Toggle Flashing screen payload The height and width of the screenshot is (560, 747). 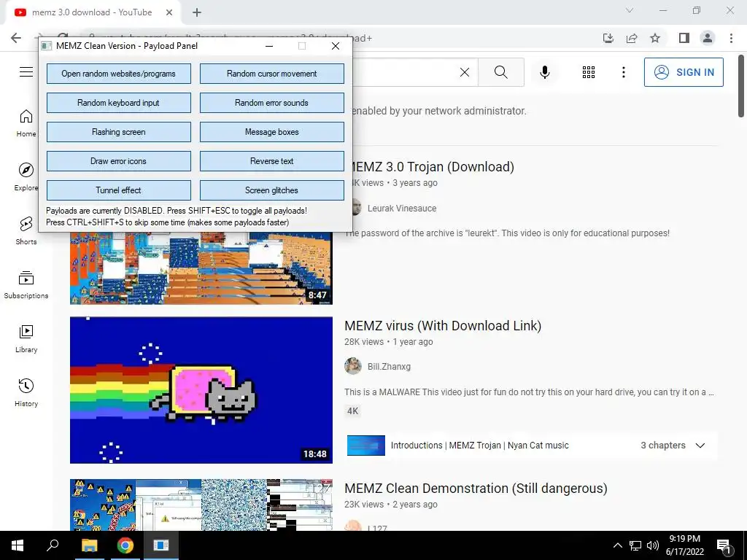[x=119, y=132]
